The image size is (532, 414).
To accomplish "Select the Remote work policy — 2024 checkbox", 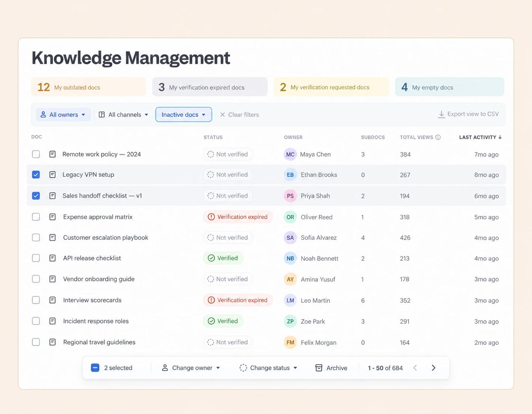I will (x=36, y=154).
